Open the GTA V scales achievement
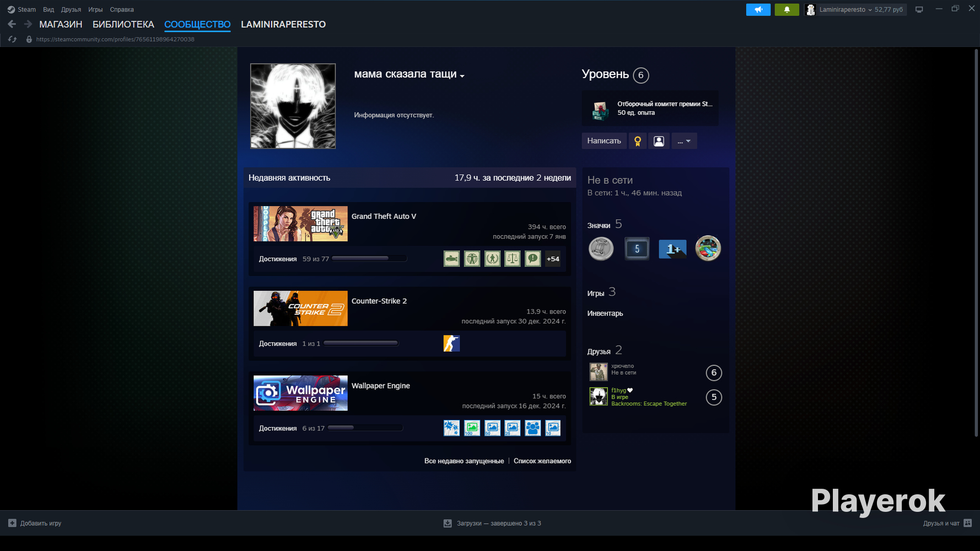This screenshot has width=980, height=551. tap(513, 258)
